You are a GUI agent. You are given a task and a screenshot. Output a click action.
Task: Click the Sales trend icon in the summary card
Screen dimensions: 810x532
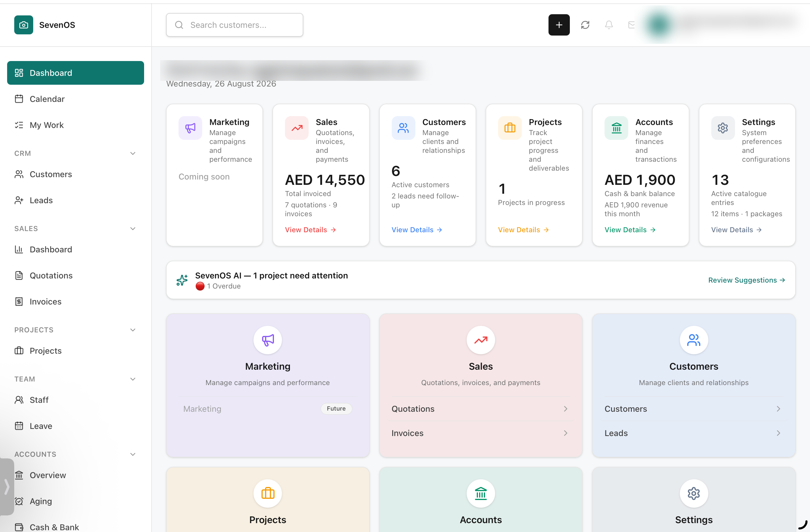[x=297, y=128]
